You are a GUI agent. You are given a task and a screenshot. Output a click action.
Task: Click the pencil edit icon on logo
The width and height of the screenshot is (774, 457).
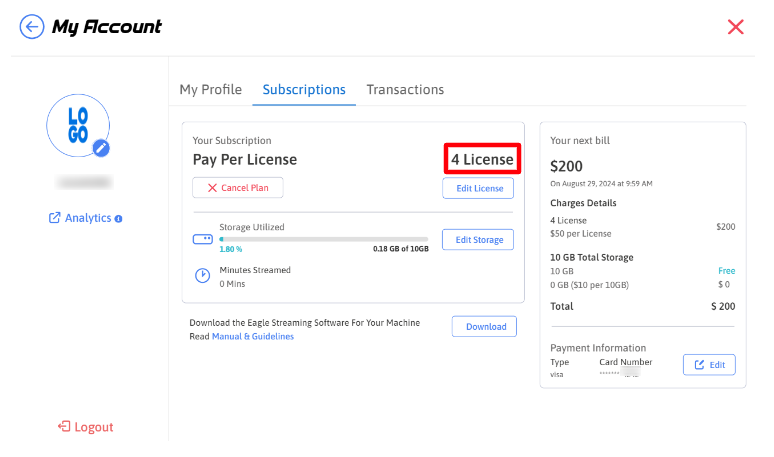pyautogui.click(x=101, y=148)
